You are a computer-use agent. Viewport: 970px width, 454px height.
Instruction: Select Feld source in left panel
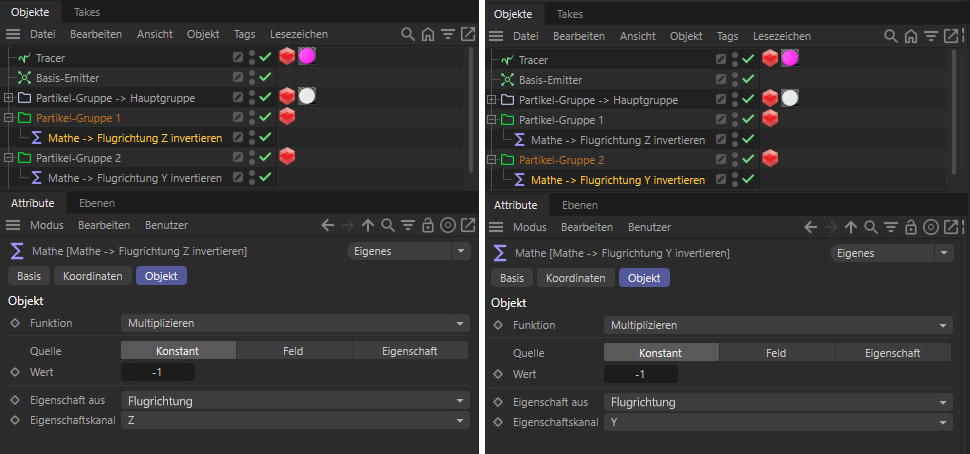pos(293,351)
